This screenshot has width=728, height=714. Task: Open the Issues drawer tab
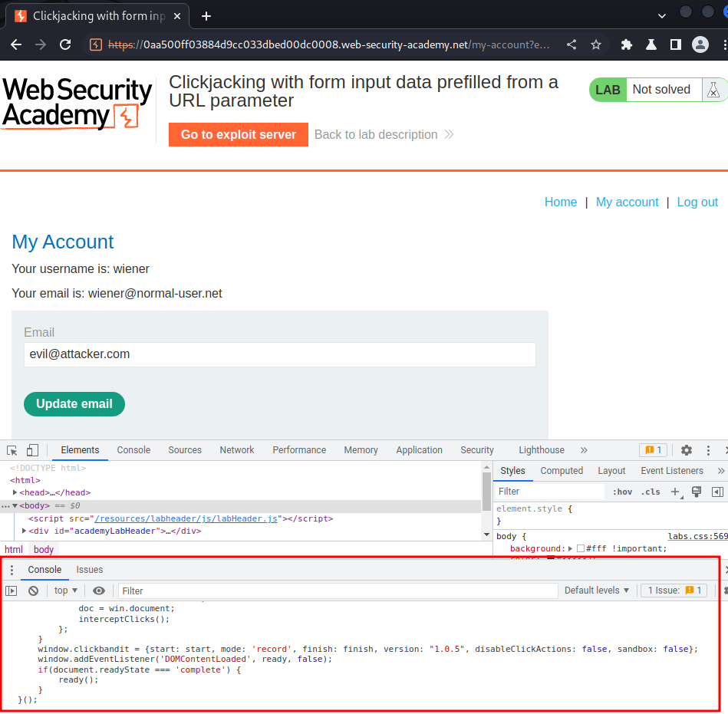(90, 570)
